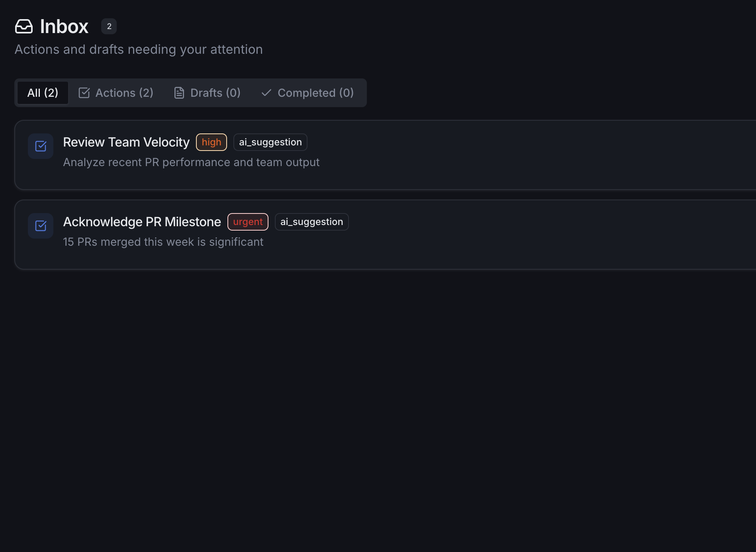Click the document icon on Drafts tab

click(178, 92)
